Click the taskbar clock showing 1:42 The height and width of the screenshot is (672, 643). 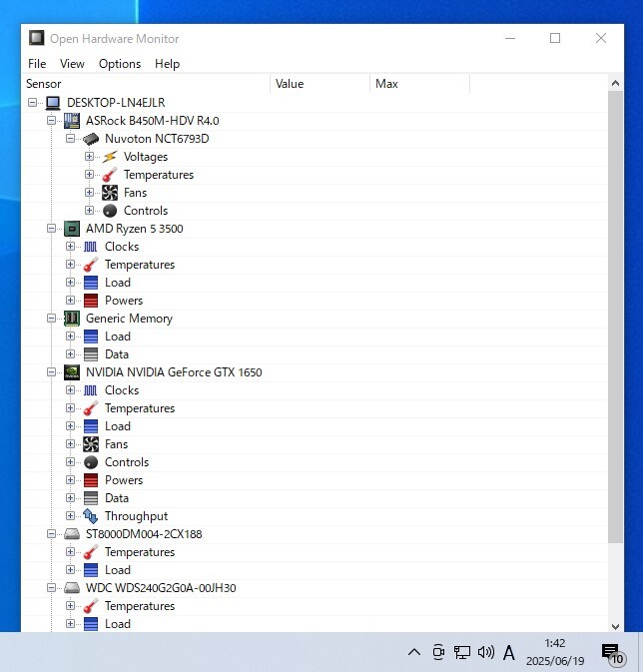click(x=555, y=652)
